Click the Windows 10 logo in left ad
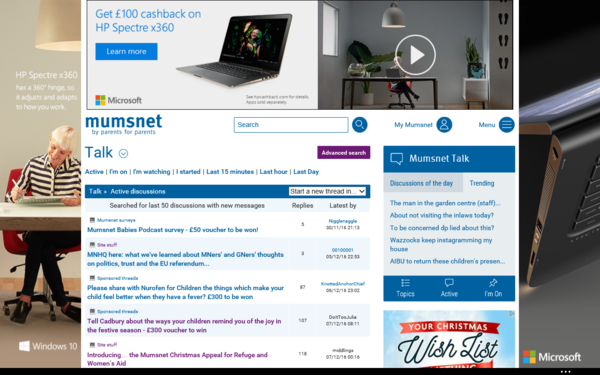Screen dimensions: 600x375 tap(48, 347)
